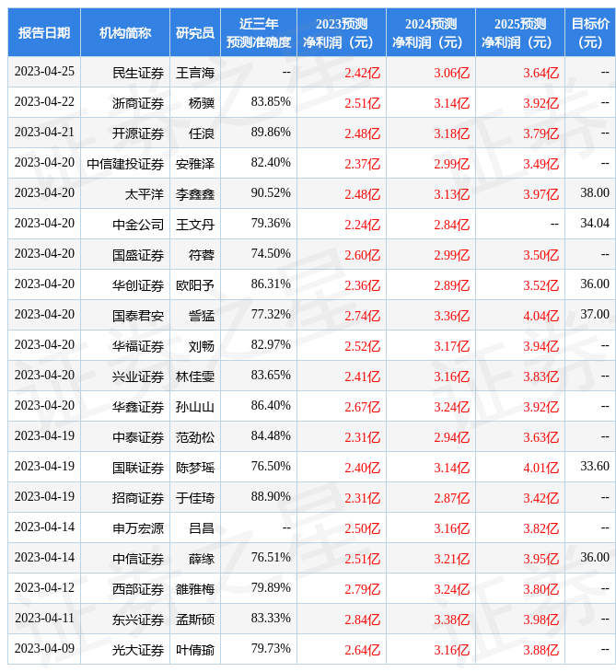Click analyst name 陈梦瑶
Screen dimensions: 616x672
(195, 468)
